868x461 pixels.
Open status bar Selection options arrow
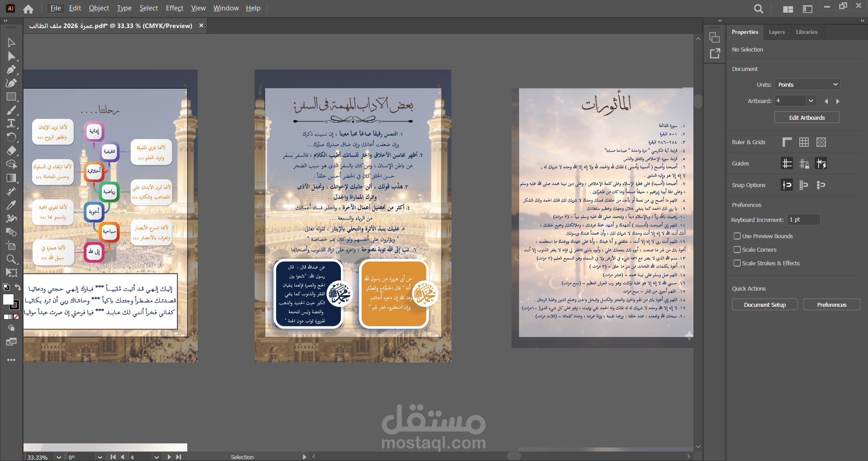304,457
